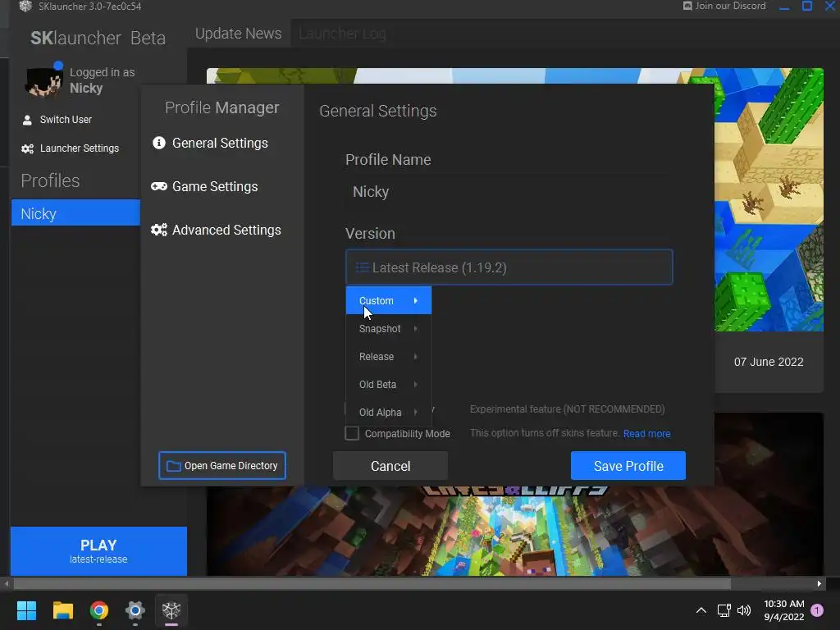This screenshot has width=840, height=630.
Task: Click the network icon in system tray
Action: pos(724,610)
